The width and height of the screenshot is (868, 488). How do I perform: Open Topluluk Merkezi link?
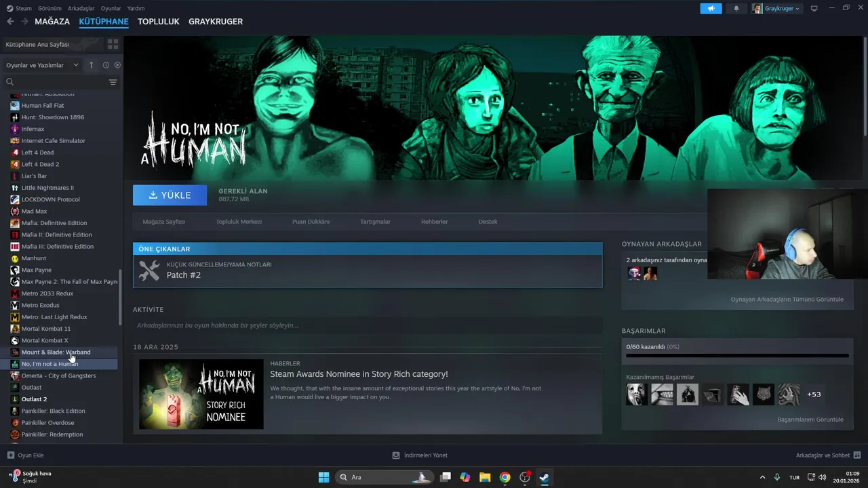point(239,222)
